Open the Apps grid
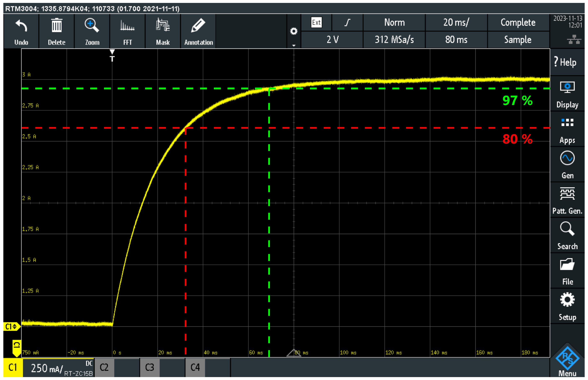 pos(567,123)
